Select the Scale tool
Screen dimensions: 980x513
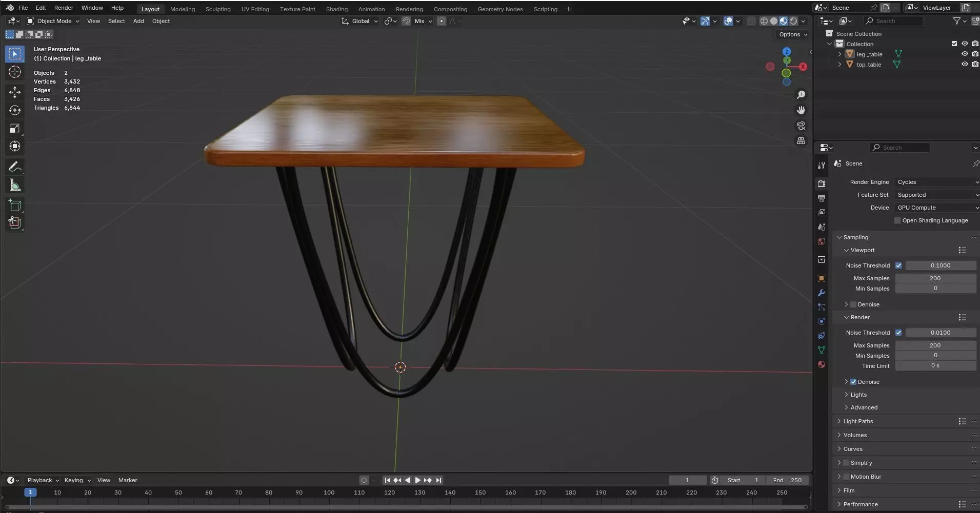15,128
